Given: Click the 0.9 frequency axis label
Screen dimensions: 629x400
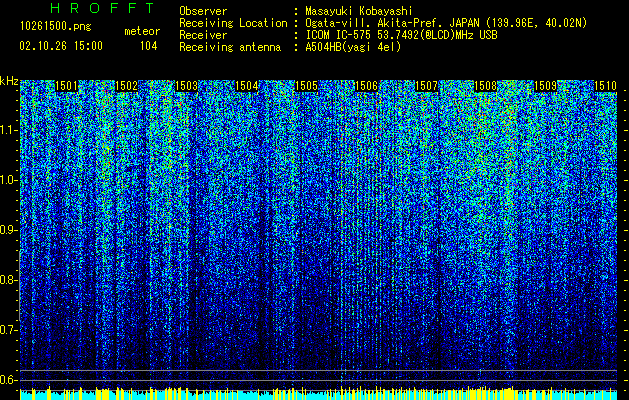Looking at the screenshot, I should click(8, 230).
